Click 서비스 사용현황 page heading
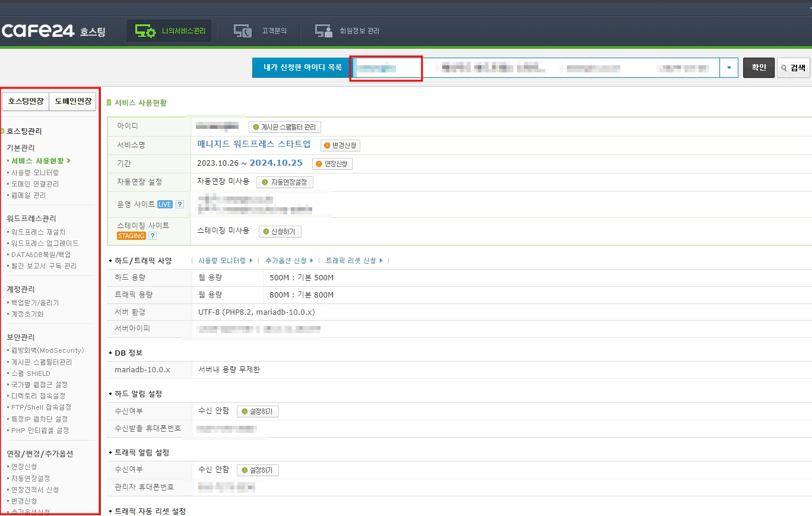The width and height of the screenshot is (812, 516). [x=141, y=103]
